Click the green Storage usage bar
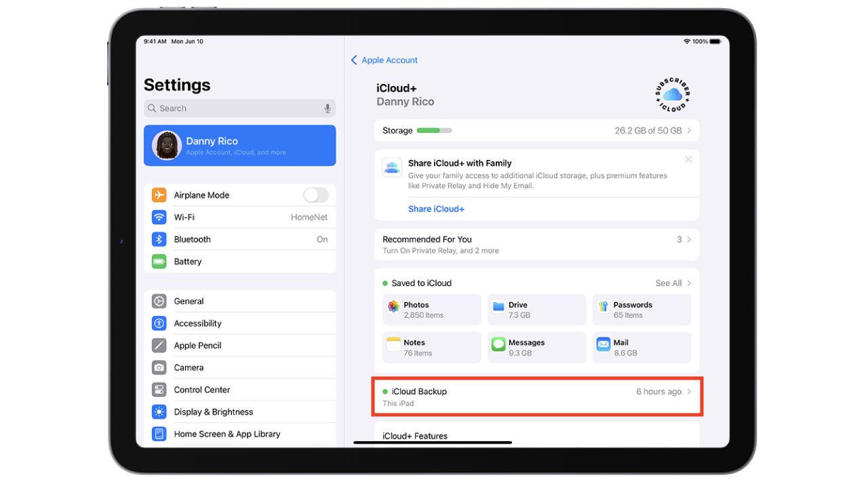The image size is (868, 488). 434,130
